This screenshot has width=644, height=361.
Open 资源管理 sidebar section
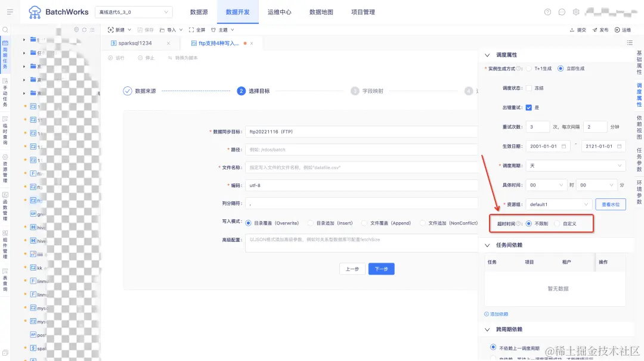click(x=5, y=168)
